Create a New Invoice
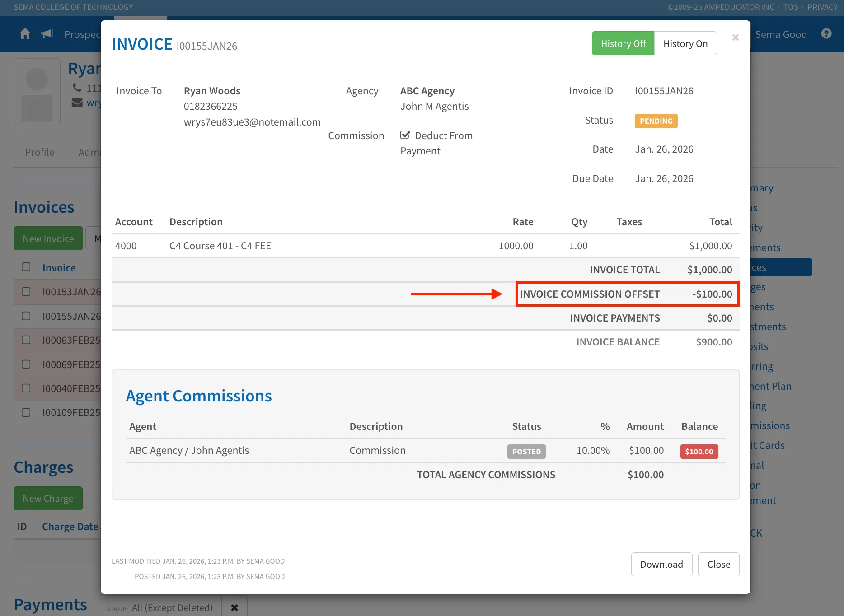Image resolution: width=844 pixels, height=616 pixels. pyautogui.click(x=48, y=238)
